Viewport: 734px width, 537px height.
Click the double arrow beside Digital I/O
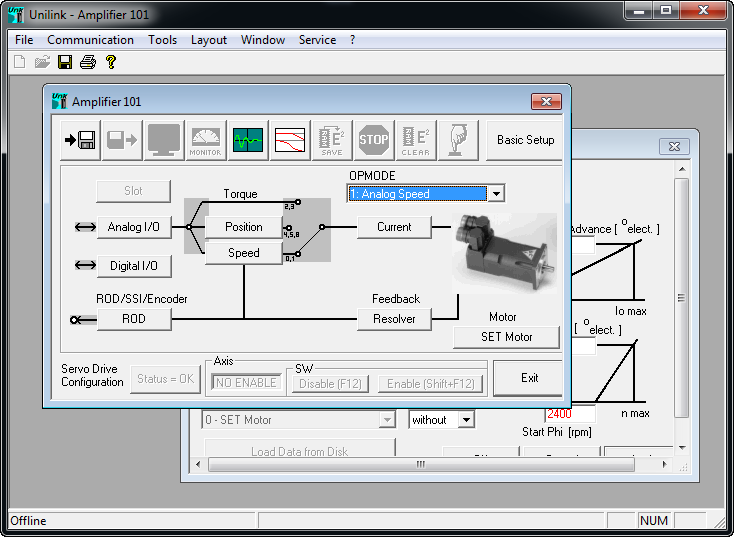click(x=85, y=265)
